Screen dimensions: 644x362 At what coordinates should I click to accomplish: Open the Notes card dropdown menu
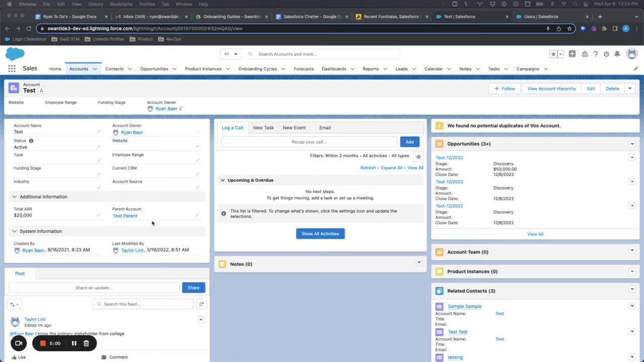(x=419, y=262)
